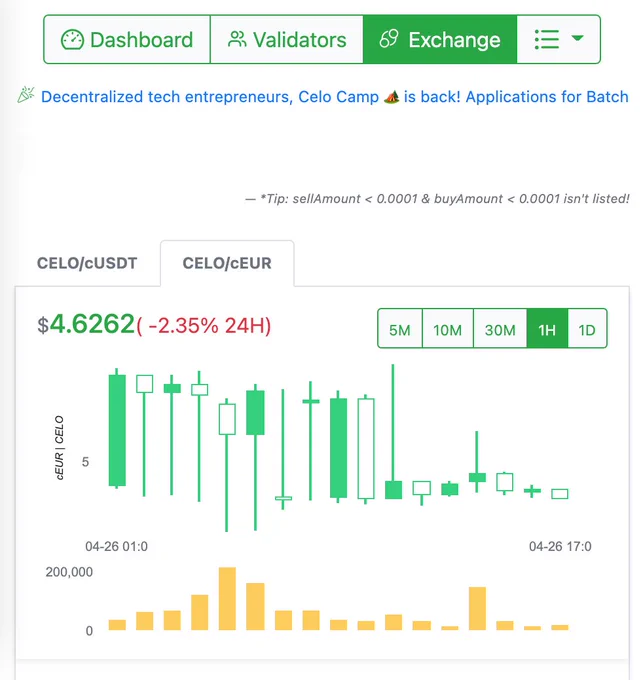
Task: Set chart interval to 5M
Action: 400,329
